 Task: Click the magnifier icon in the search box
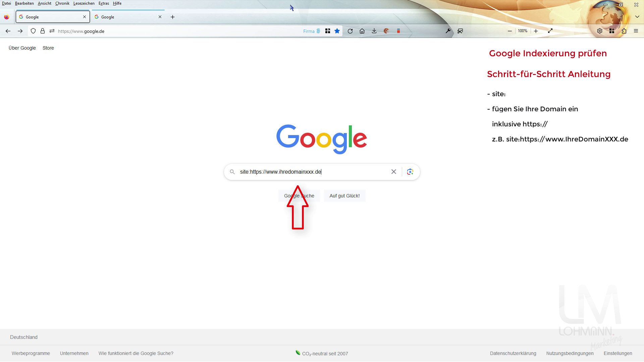232,172
